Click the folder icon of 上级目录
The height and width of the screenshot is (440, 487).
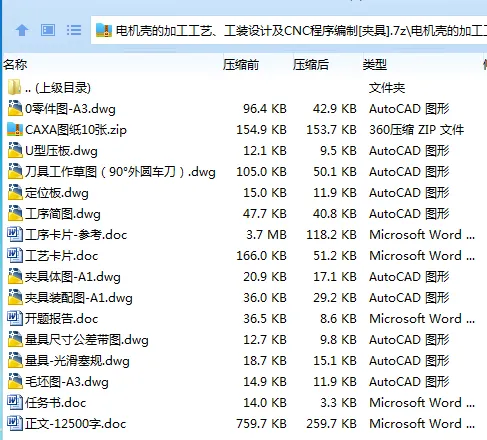(14, 87)
